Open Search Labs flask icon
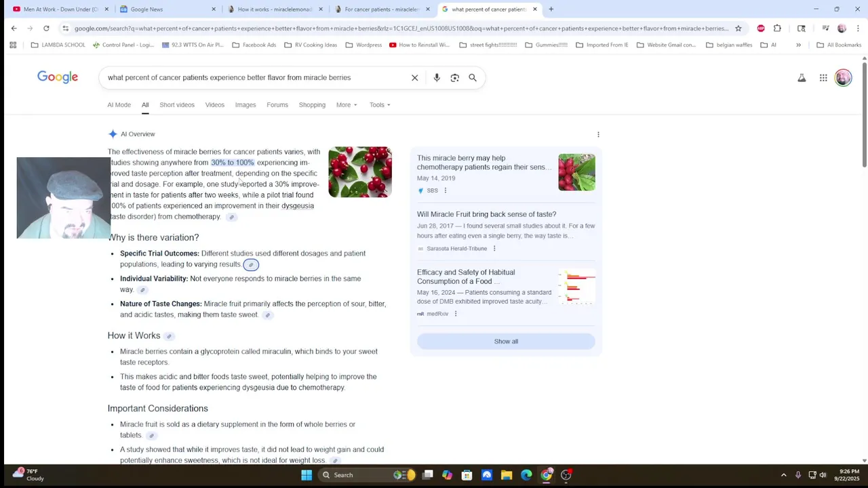The height and width of the screenshot is (488, 868). (x=802, y=78)
